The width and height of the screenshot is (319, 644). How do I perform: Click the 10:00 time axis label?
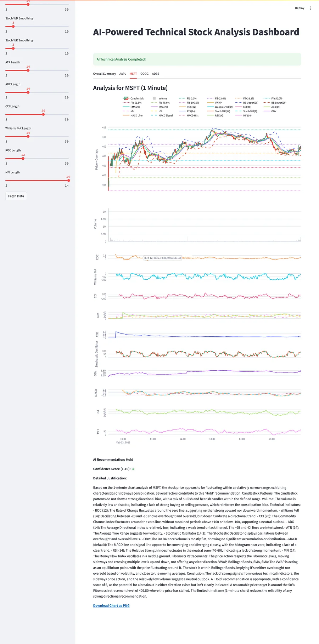tap(123, 439)
